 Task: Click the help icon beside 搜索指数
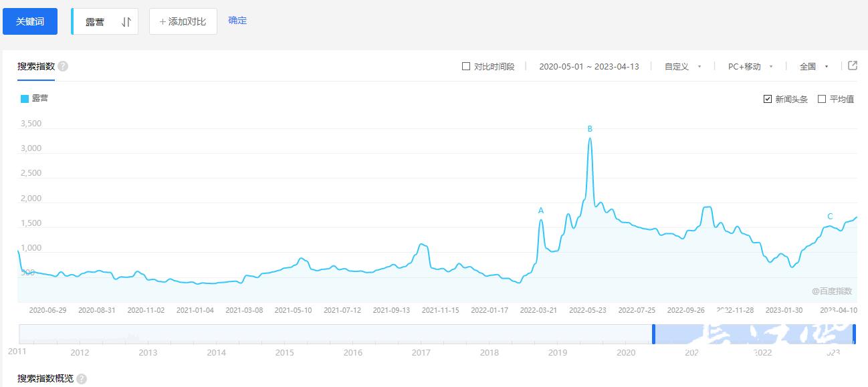tap(63, 66)
